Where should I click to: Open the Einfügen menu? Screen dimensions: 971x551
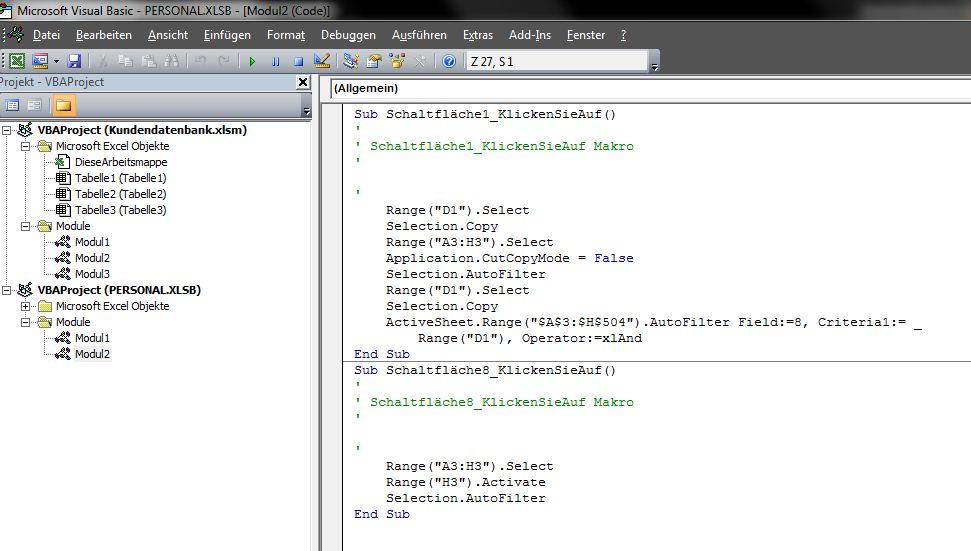tap(227, 35)
